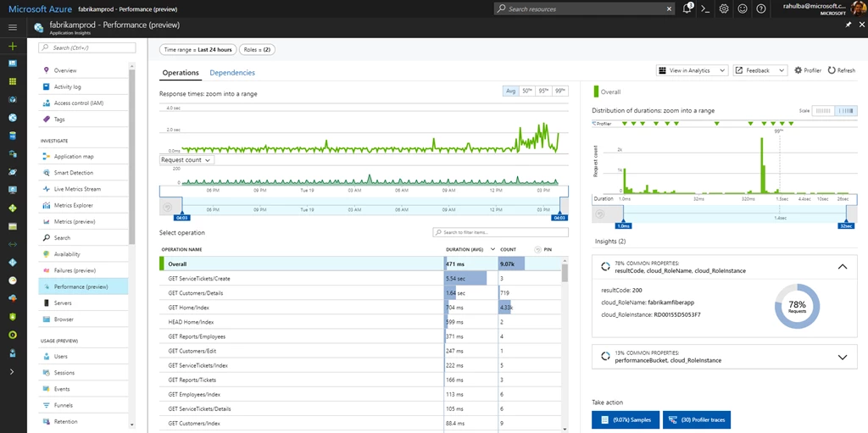868x433 pixels.
Task: Pin blade using the pin icon
Action: click(x=848, y=25)
